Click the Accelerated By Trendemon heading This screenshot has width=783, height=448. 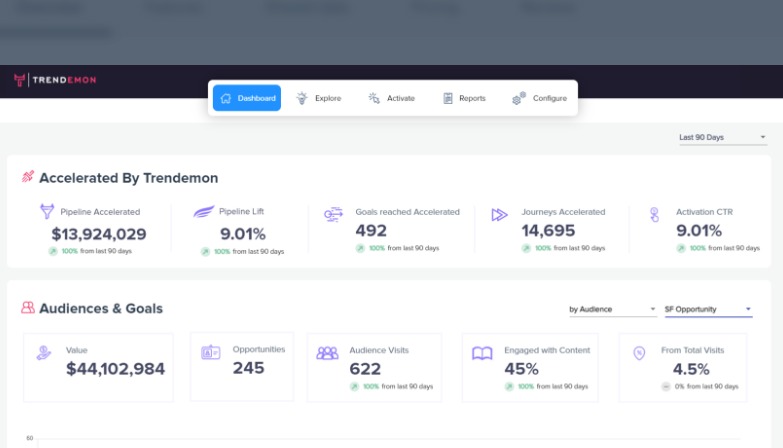coord(128,178)
